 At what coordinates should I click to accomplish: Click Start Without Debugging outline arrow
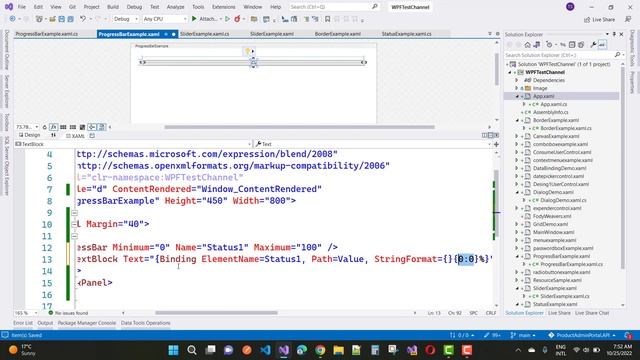[x=227, y=19]
